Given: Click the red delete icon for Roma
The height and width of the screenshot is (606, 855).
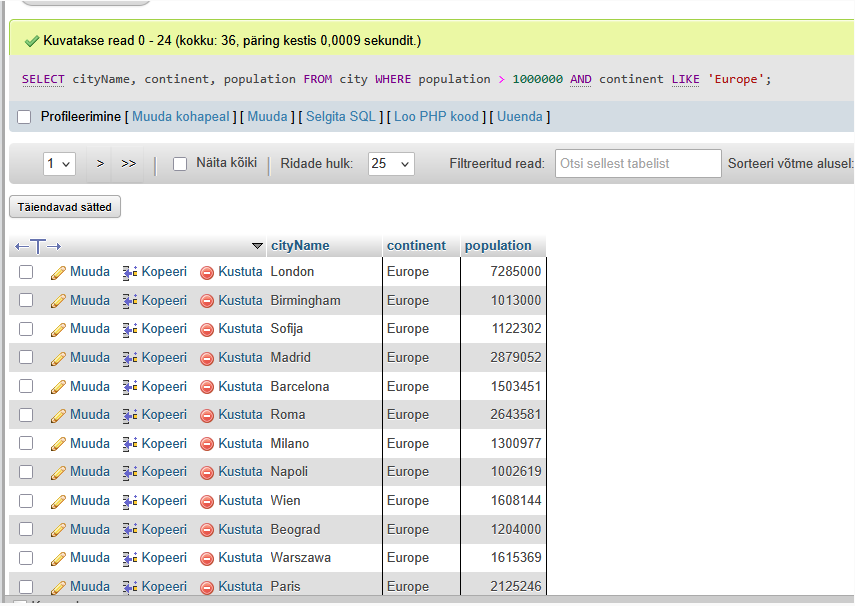Looking at the screenshot, I should 207,415.
